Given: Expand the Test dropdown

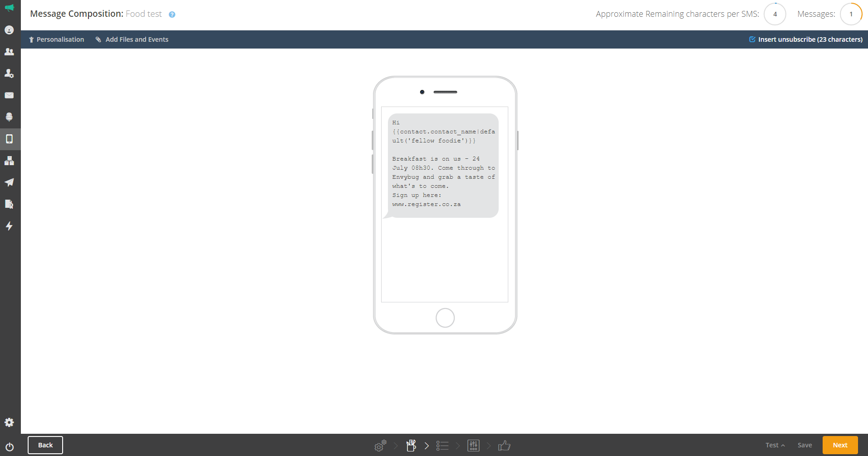Looking at the screenshot, I should coord(775,445).
